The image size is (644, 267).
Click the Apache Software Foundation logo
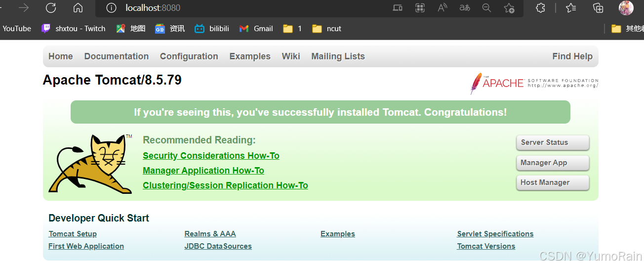pyautogui.click(x=534, y=83)
